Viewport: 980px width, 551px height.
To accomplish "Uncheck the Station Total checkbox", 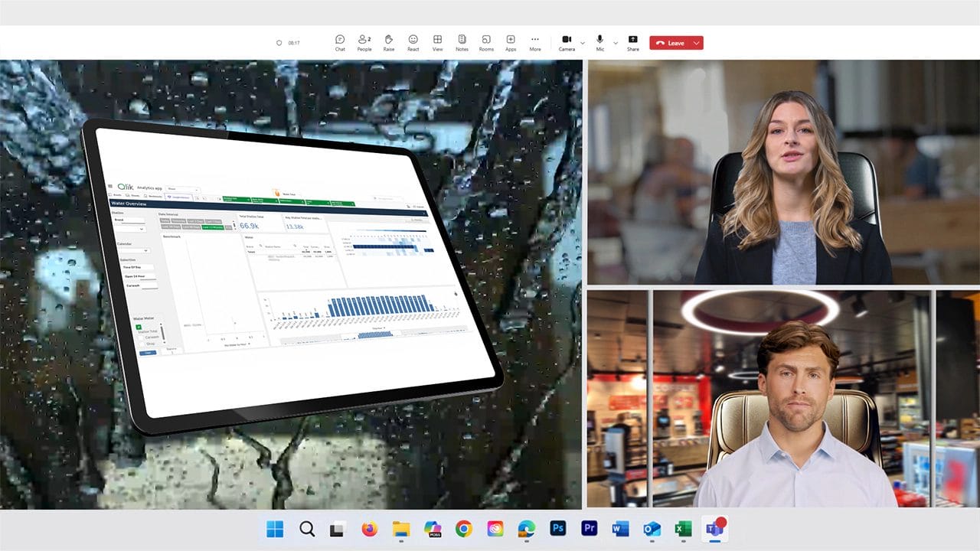I will (x=139, y=328).
